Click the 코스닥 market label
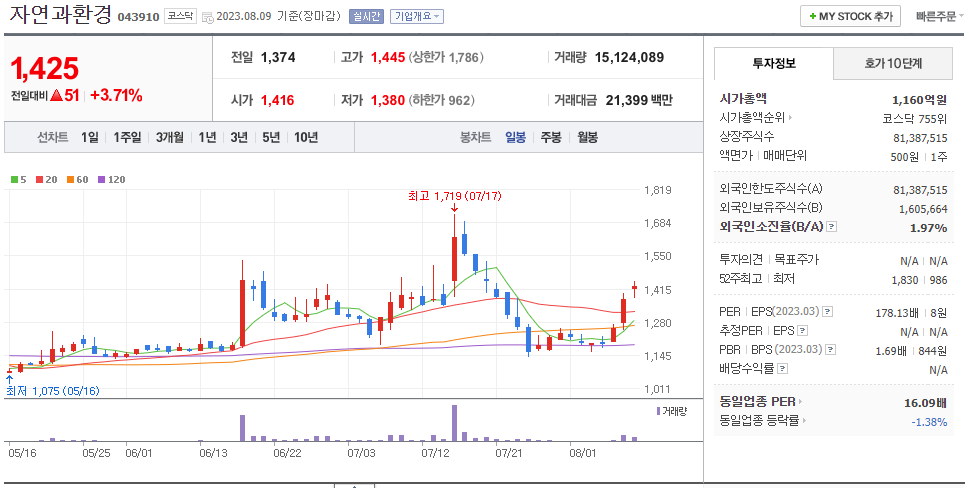This screenshot has width=969, height=488. [180, 17]
